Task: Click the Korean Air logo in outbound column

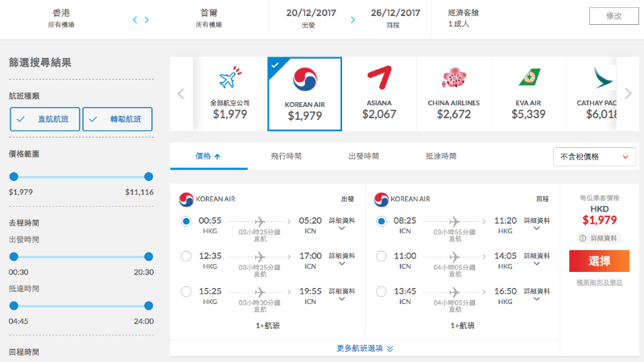Action: point(186,200)
